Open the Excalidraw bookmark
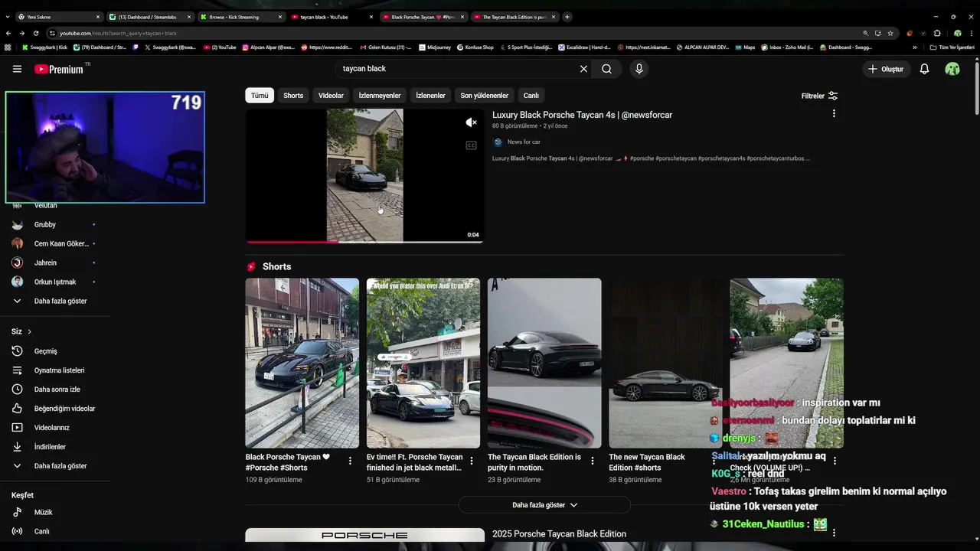Image resolution: width=980 pixels, height=551 pixels. click(583, 47)
